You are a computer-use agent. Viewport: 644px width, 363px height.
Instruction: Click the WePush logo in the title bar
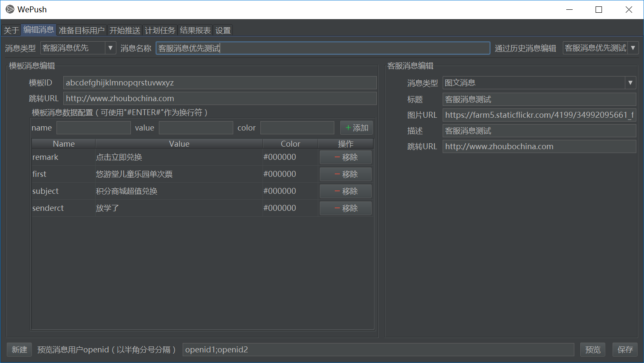pyautogui.click(x=9, y=9)
